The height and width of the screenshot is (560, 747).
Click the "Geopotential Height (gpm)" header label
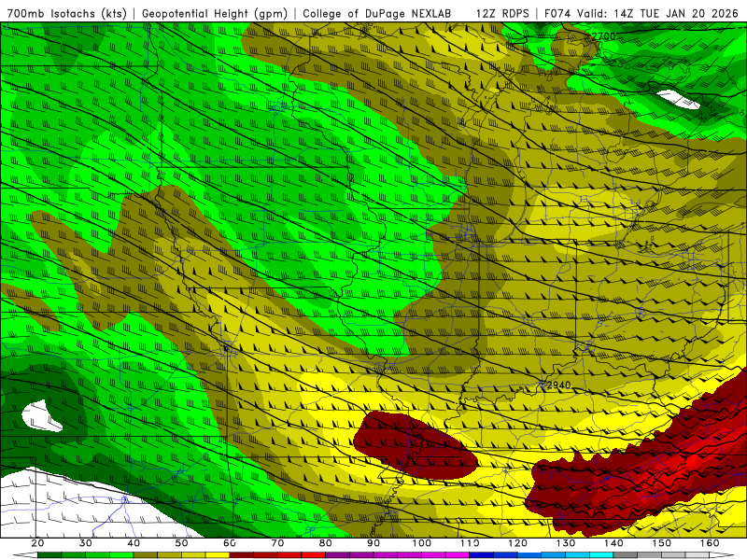215,13
